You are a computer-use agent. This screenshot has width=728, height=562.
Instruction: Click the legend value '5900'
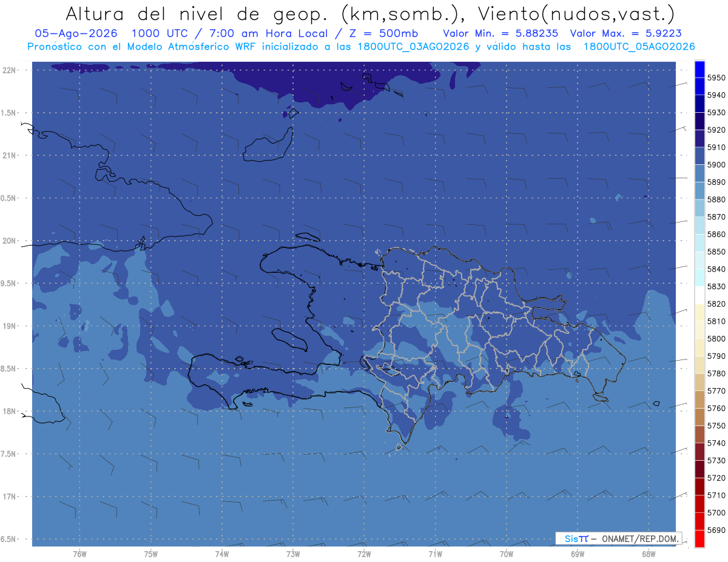pos(716,164)
